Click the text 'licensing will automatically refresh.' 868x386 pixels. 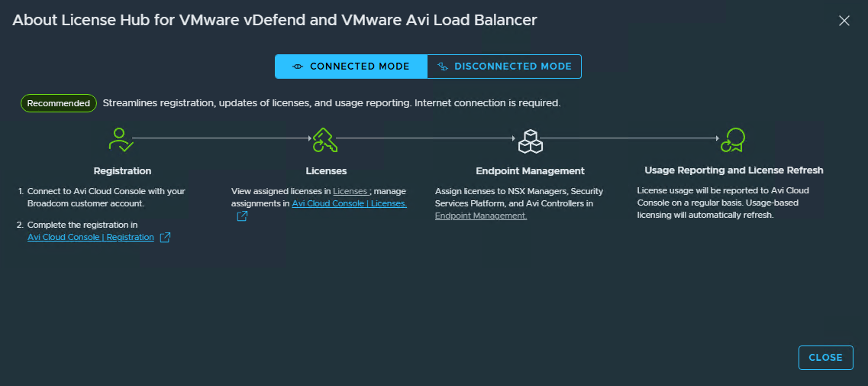tap(705, 216)
